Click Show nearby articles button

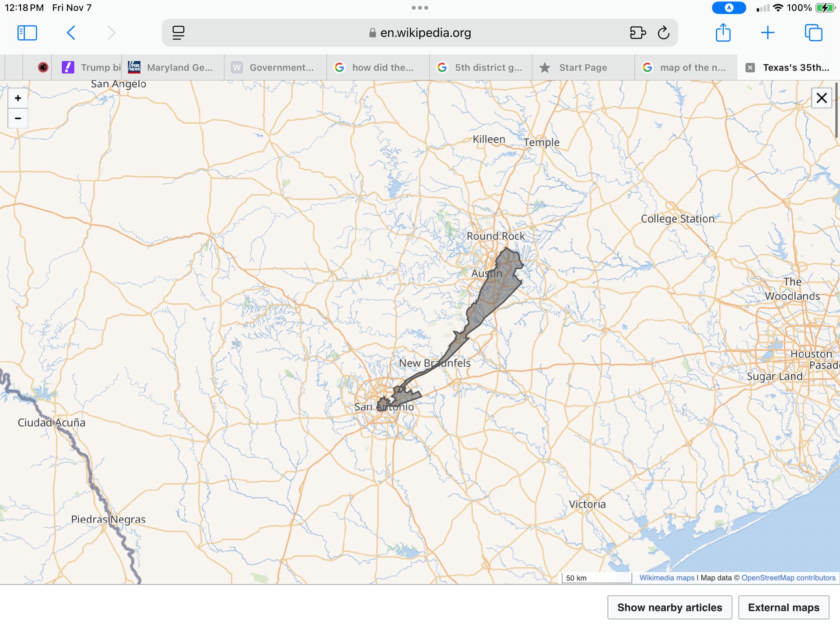point(669,607)
